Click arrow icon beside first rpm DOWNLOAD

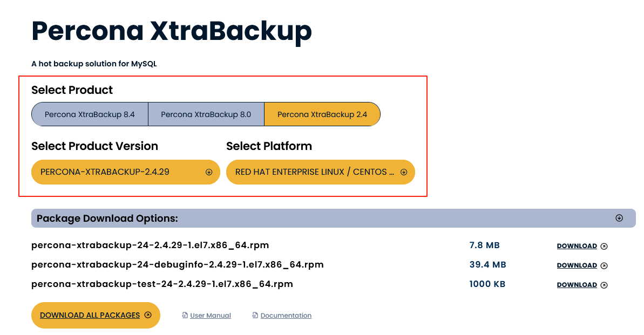point(604,246)
